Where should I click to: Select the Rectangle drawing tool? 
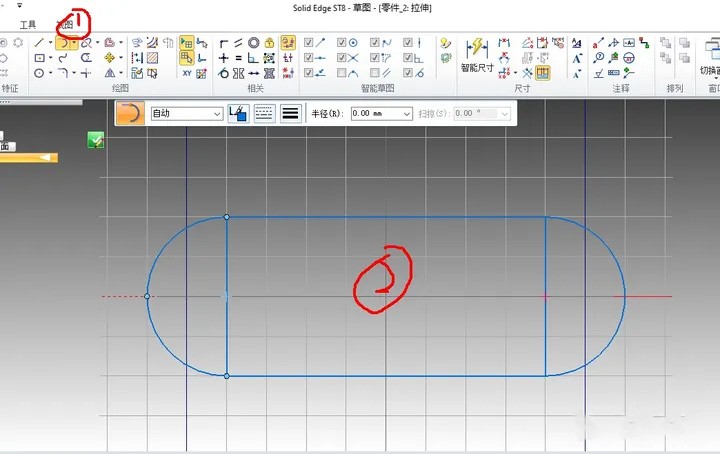coord(39,58)
